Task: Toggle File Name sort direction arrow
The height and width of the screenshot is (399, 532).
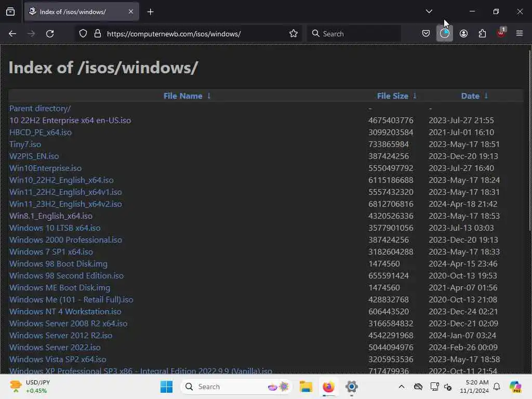Action: tap(209, 96)
